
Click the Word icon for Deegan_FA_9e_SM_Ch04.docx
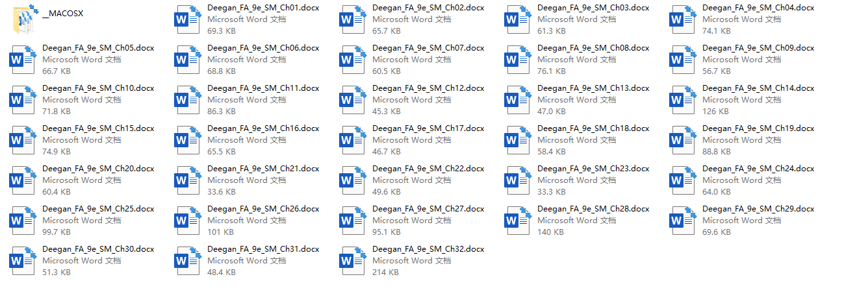tap(683, 19)
